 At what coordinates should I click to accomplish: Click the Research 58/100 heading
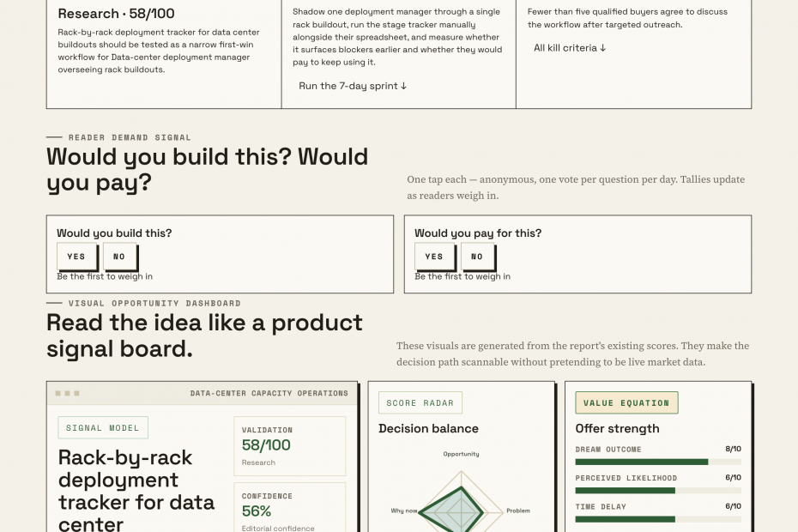116,13
